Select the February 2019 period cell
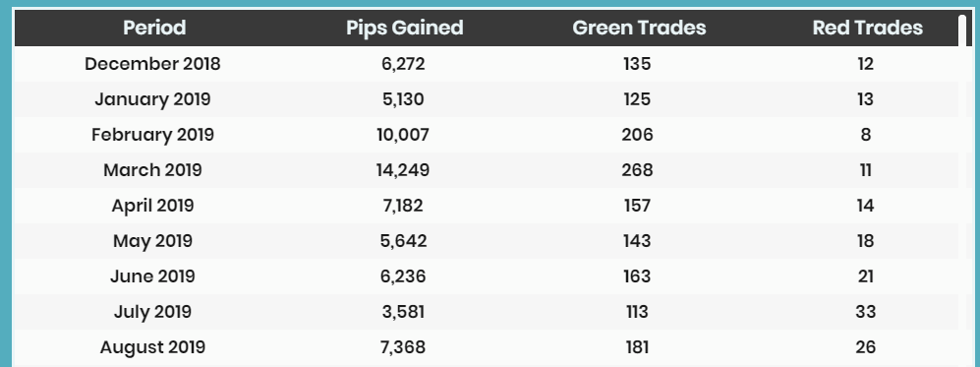This screenshot has width=980, height=367. [x=152, y=135]
